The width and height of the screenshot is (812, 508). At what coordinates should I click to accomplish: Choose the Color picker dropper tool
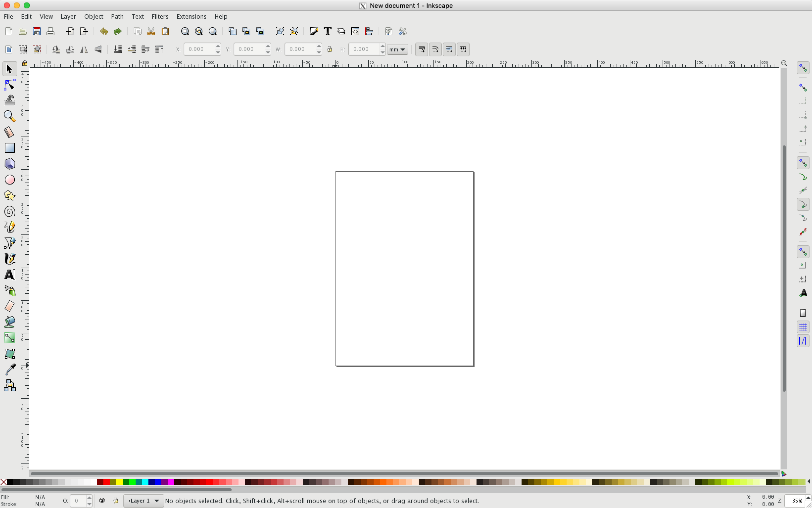pyautogui.click(x=10, y=369)
